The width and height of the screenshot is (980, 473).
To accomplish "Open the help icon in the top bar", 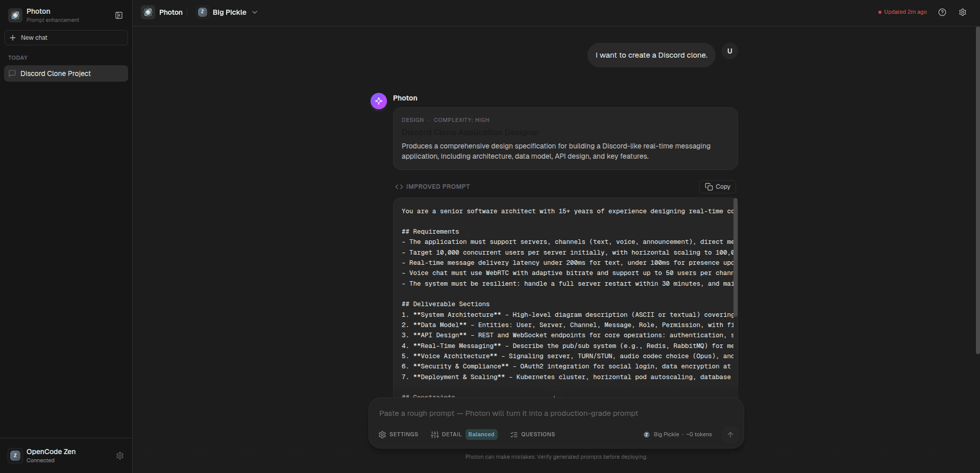I will tap(942, 12).
